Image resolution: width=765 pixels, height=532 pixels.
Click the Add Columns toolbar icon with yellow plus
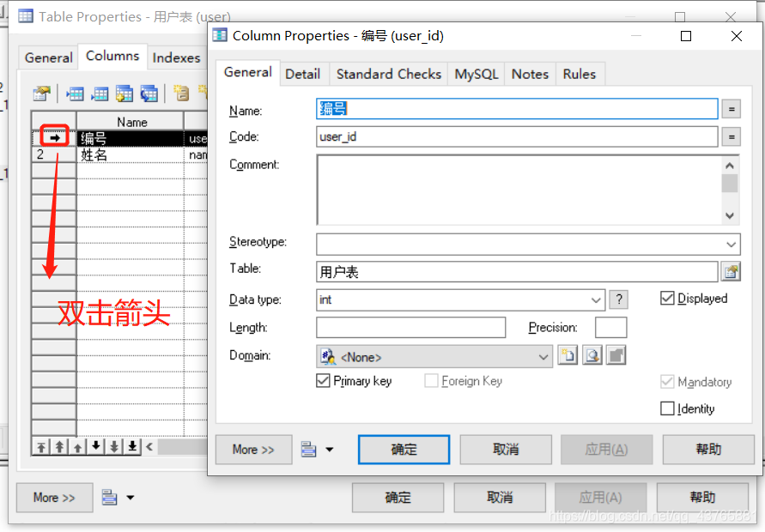pos(124,94)
